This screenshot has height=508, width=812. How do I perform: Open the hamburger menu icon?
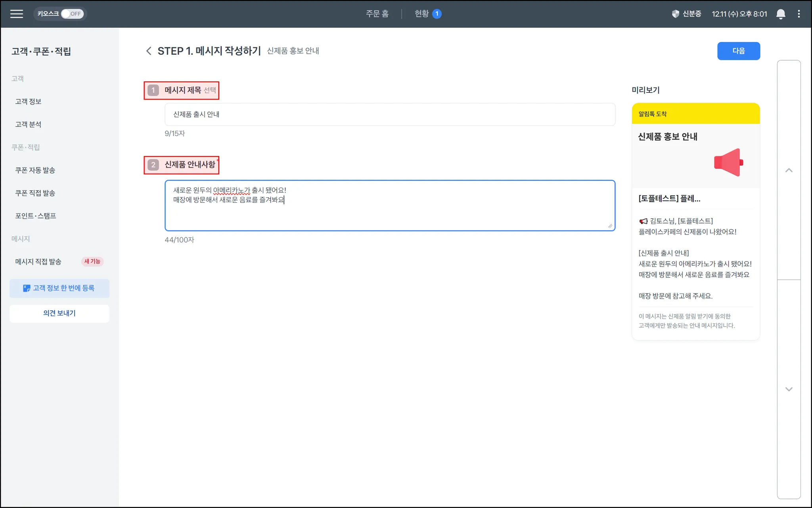(x=17, y=14)
